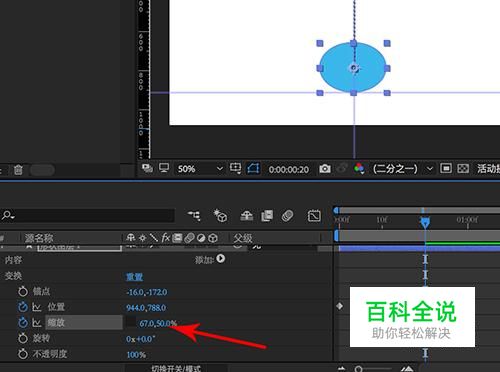Enable frame blending for composition
The height and width of the screenshot is (372, 500).
(267, 216)
